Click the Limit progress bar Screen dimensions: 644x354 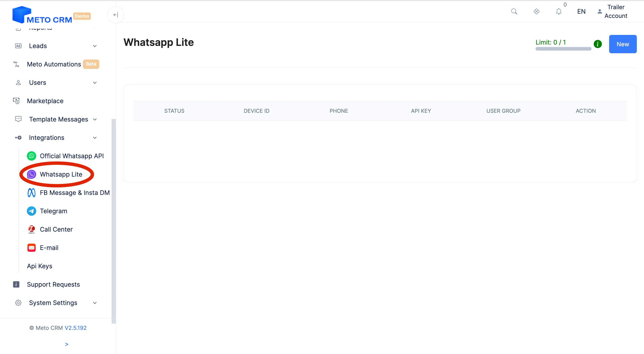pos(563,49)
